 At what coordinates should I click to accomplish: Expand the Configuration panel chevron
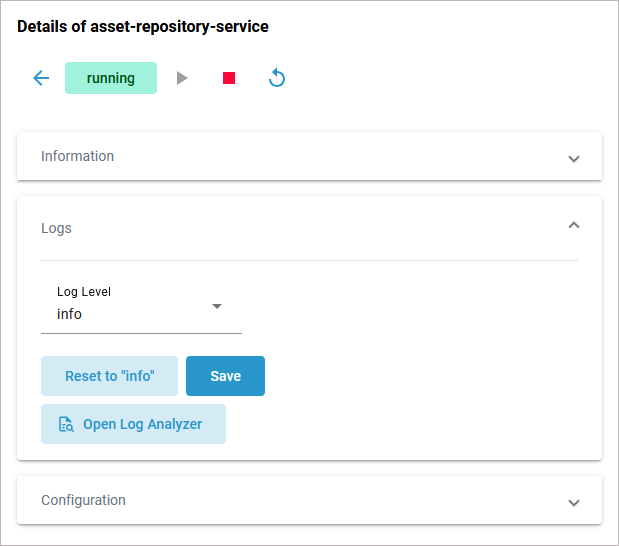tap(574, 502)
